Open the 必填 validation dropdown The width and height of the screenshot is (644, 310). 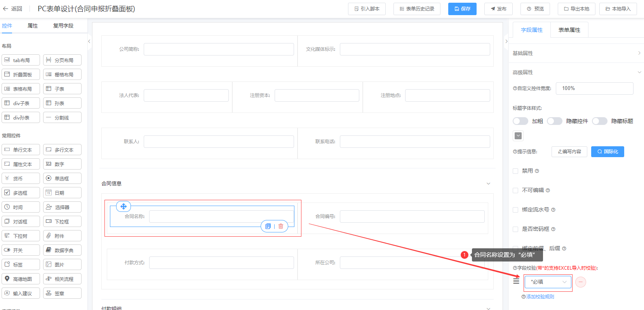[548, 282]
